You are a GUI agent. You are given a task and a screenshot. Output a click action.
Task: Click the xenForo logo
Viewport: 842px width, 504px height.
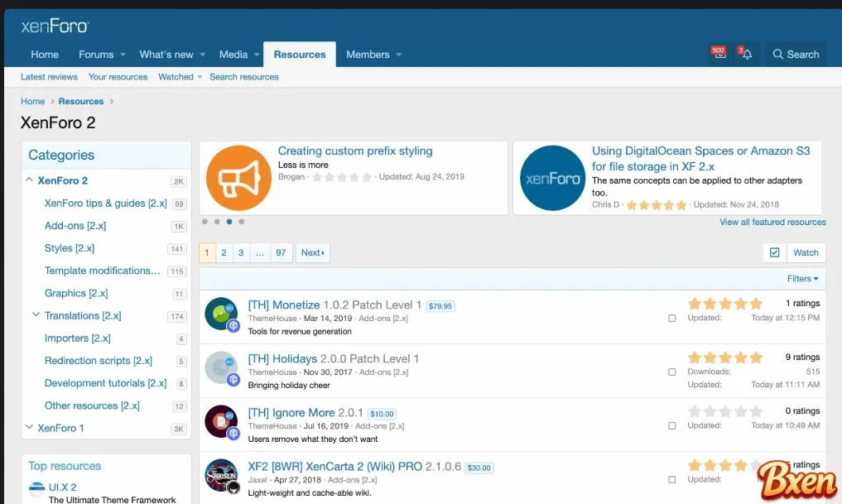[53, 26]
